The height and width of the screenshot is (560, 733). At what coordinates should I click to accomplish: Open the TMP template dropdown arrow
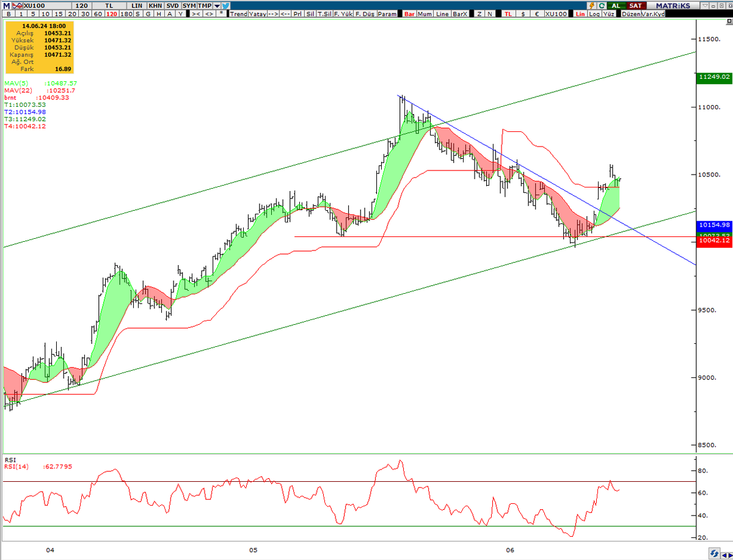point(216,5)
